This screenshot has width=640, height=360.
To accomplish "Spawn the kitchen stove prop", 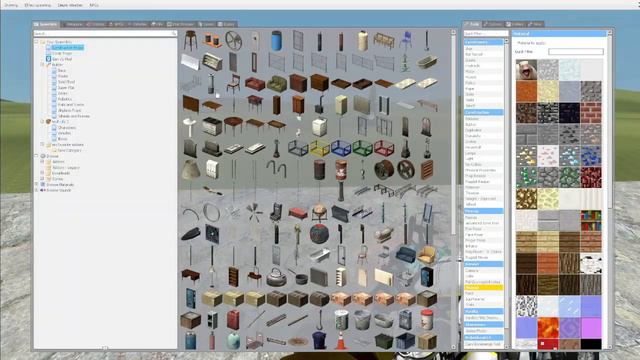I will click(212, 127).
